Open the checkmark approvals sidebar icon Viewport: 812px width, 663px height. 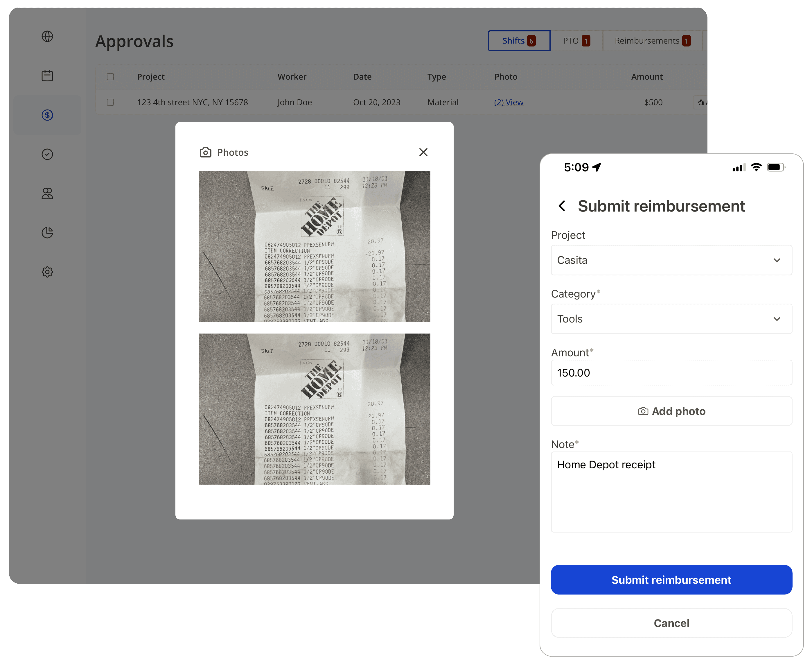[x=47, y=154]
